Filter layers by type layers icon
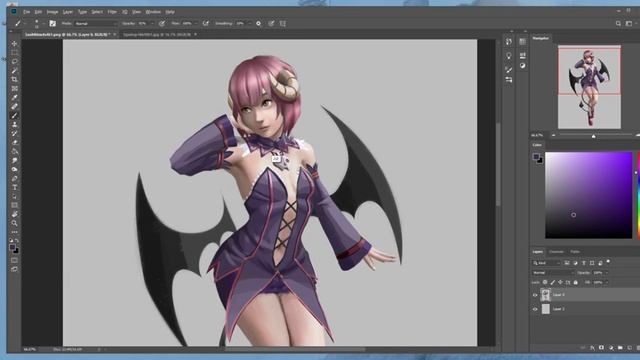The width and height of the screenshot is (640, 360). [x=584, y=263]
